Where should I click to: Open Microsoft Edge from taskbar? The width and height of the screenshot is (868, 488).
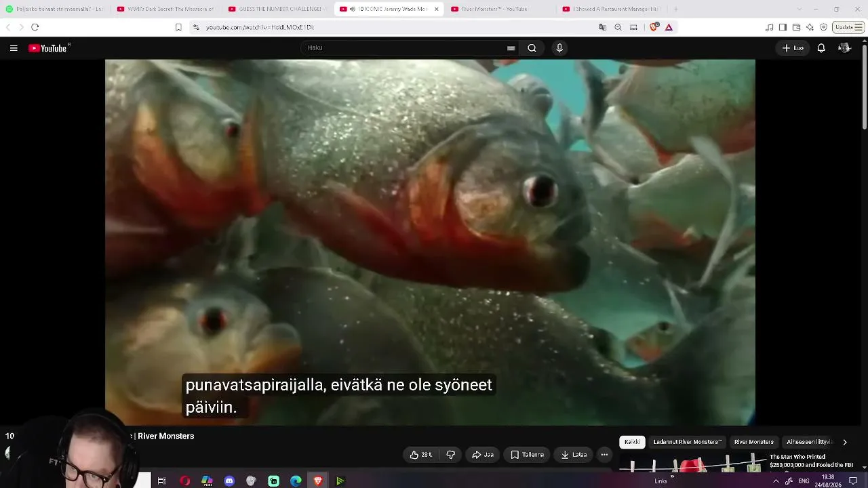tap(296, 481)
